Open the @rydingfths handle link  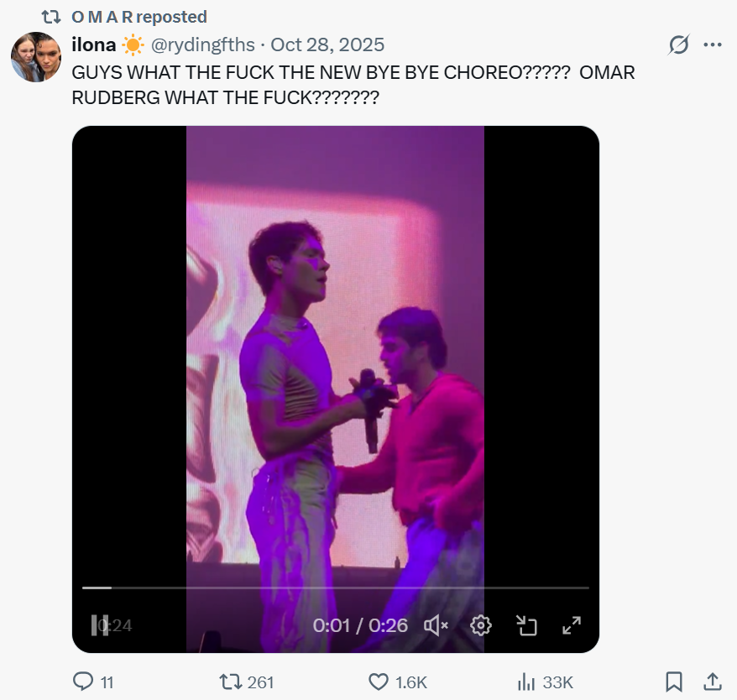200,45
